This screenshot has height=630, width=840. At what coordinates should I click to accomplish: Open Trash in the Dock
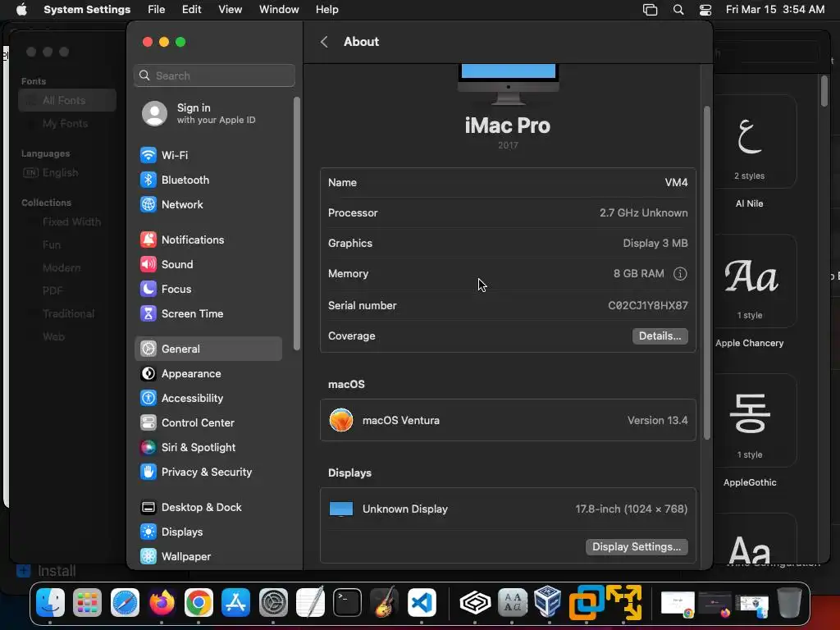click(789, 603)
